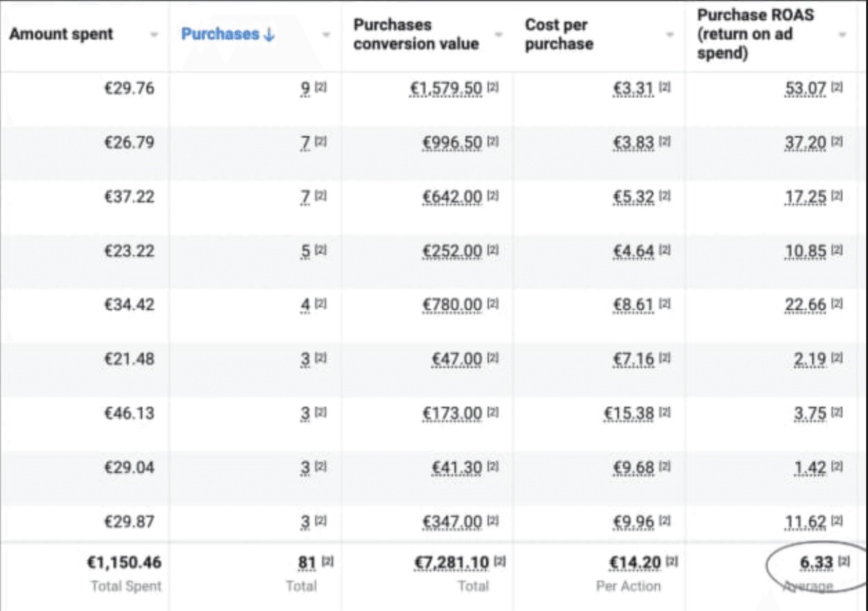Open Purchases conversion value column dropdown
Image resolution: width=868 pixels, height=611 pixels.
click(x=498, y=35)
